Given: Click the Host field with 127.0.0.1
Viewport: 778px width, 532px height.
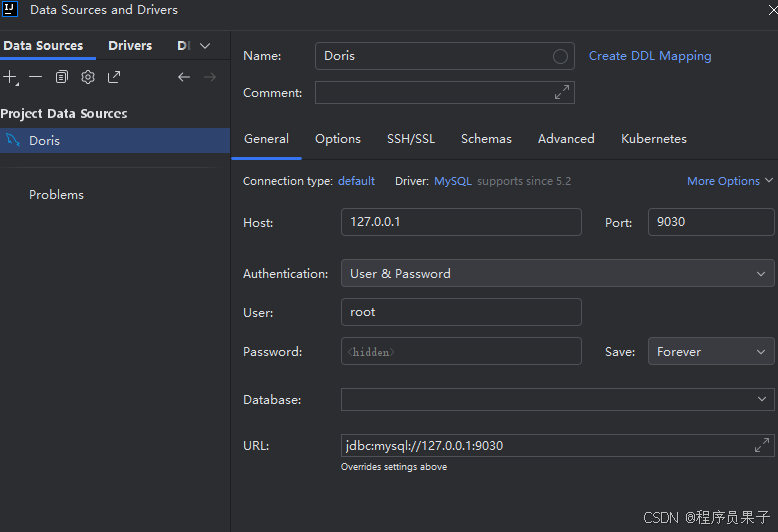Looking at the screenshot, I should point(461,222).
